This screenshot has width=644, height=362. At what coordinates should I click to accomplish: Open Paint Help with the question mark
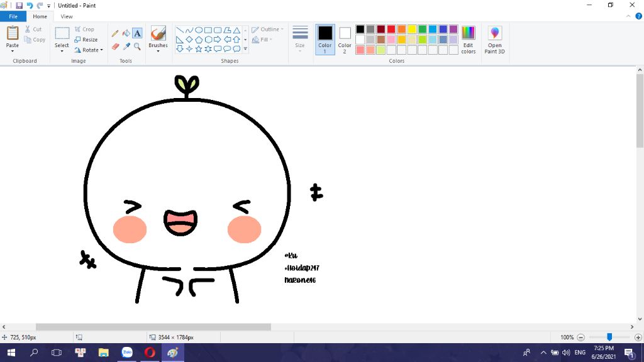639,16
